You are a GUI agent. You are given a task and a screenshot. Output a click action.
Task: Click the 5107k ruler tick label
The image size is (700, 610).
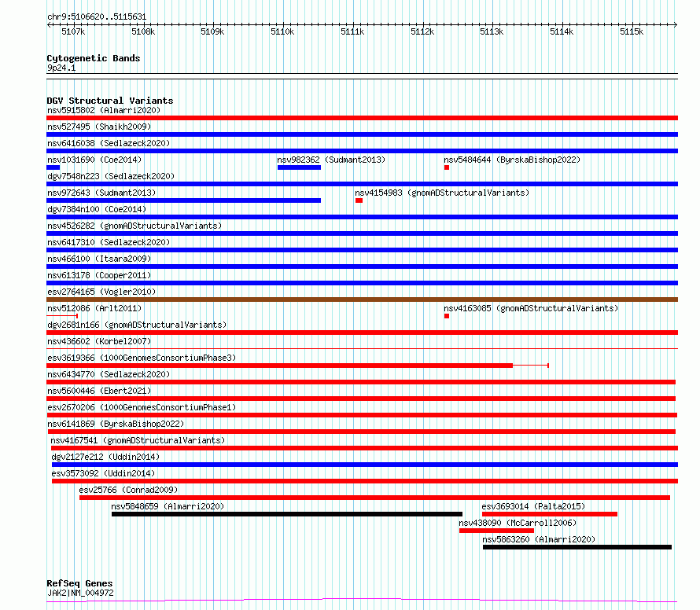(73, 31)
